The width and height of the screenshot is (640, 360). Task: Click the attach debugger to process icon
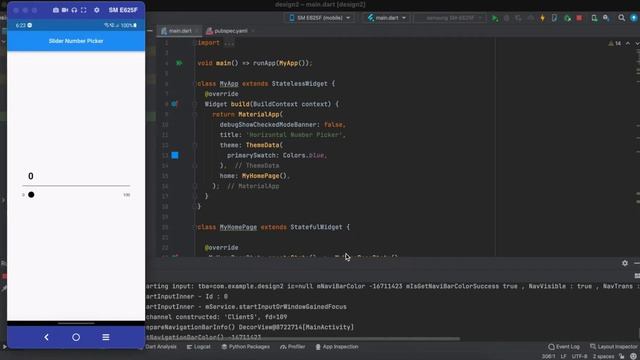567,18
